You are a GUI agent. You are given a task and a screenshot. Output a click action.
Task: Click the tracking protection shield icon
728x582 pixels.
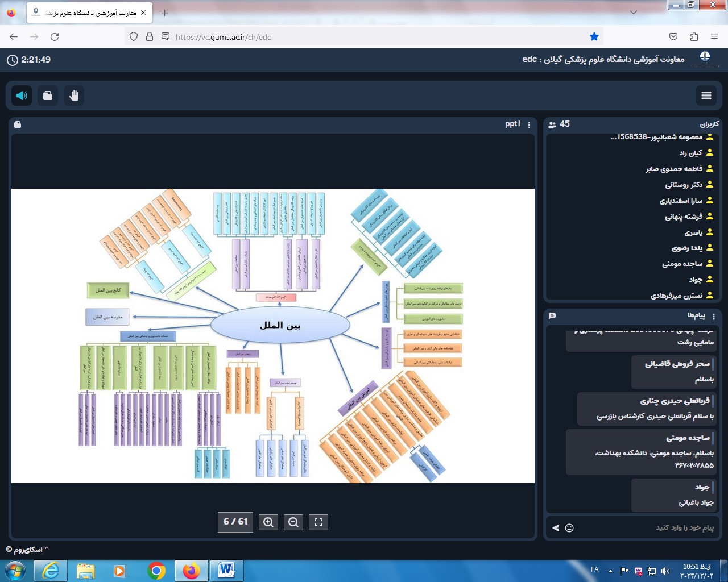coord(134,36)
